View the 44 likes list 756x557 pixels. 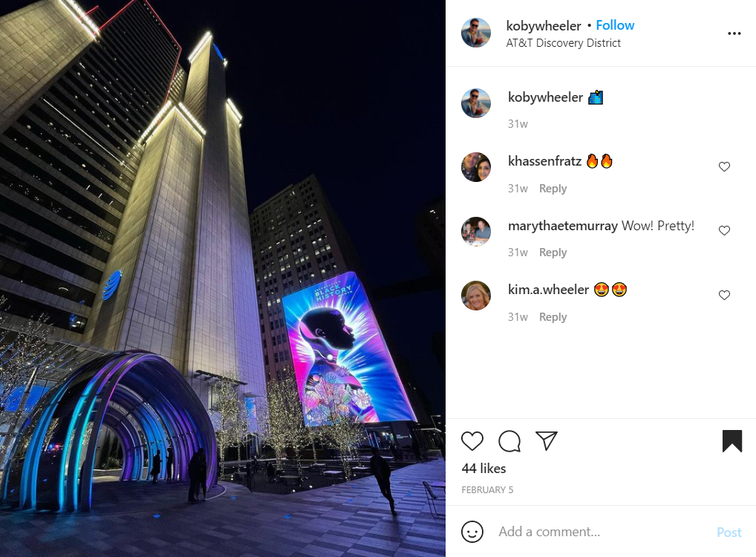coord(483,469)
